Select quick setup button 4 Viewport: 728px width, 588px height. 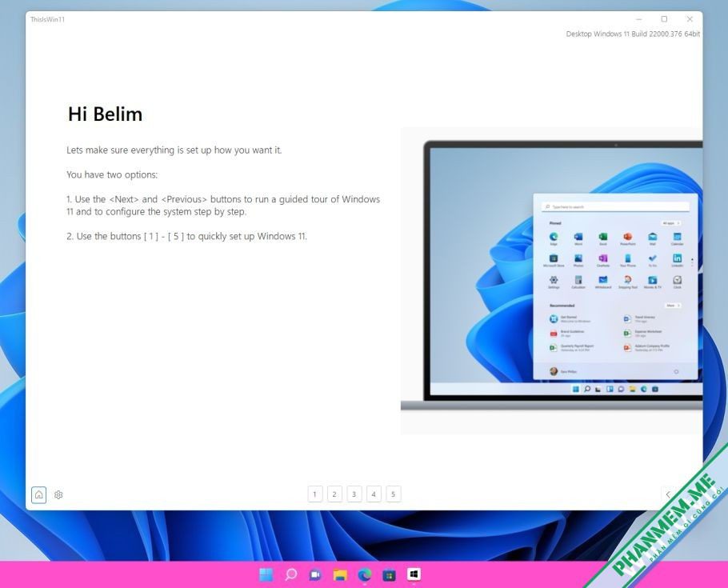click(374, 494)
